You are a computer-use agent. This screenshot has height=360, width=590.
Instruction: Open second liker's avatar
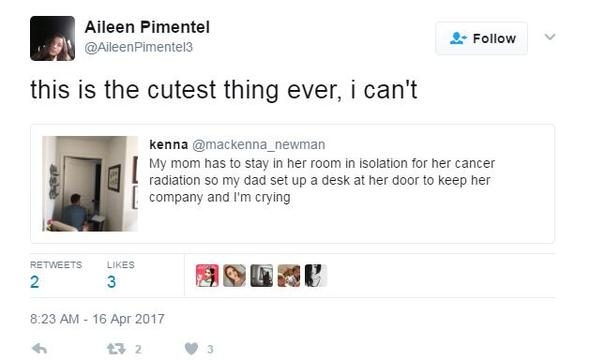tap(234, 275)
